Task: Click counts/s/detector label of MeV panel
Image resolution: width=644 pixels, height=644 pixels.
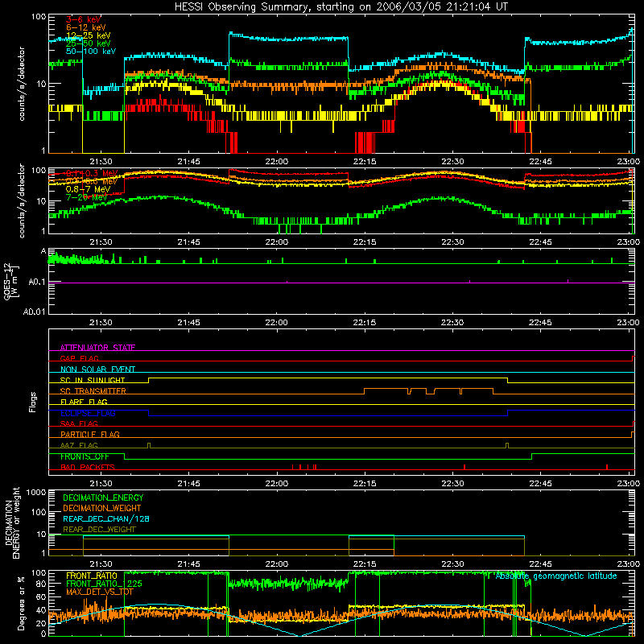Action: pyautogui.click(x=22, y=200)
